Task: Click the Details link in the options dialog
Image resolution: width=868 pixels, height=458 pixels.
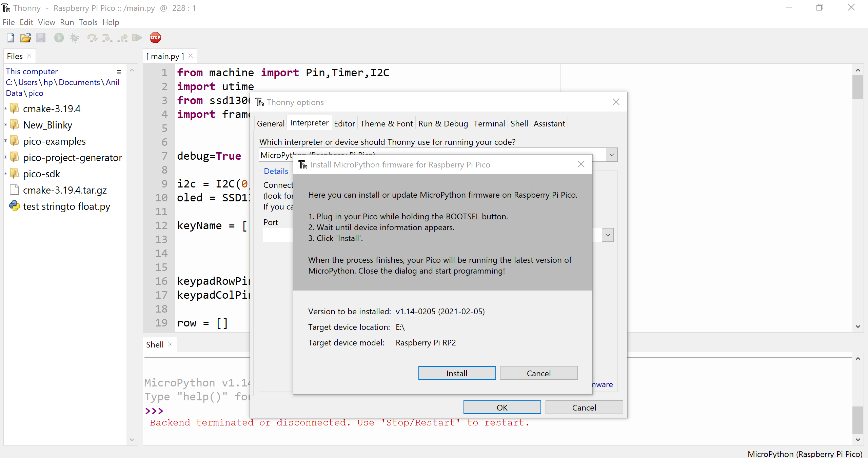Action: pyautogui.click(x=276, y=171)
